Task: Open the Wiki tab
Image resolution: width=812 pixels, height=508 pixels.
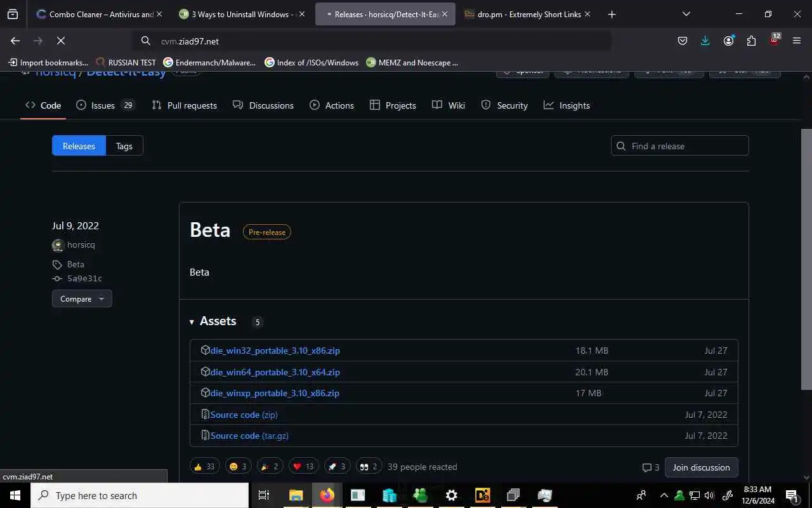Action: (x=449, y=105)
